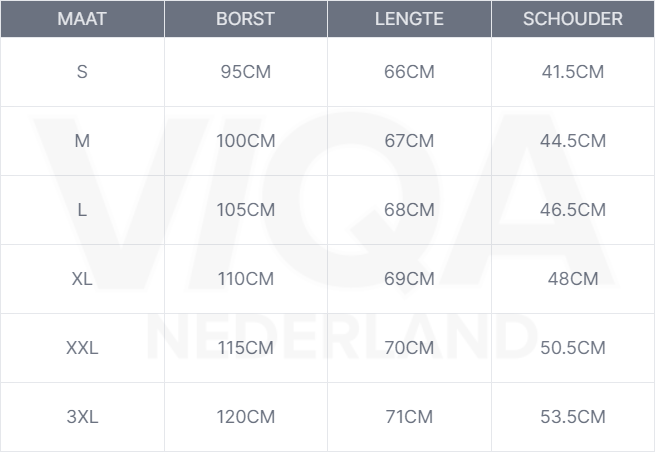Select the XL size cell
The height and width of the screenshot is (452, 655).
pyautogui.click(x=82, y=279)
